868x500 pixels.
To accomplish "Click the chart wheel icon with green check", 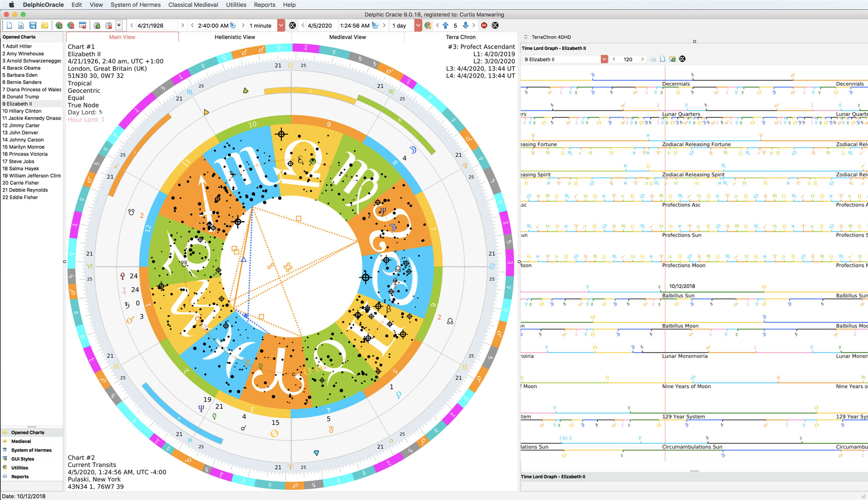I will coord(59,26).
